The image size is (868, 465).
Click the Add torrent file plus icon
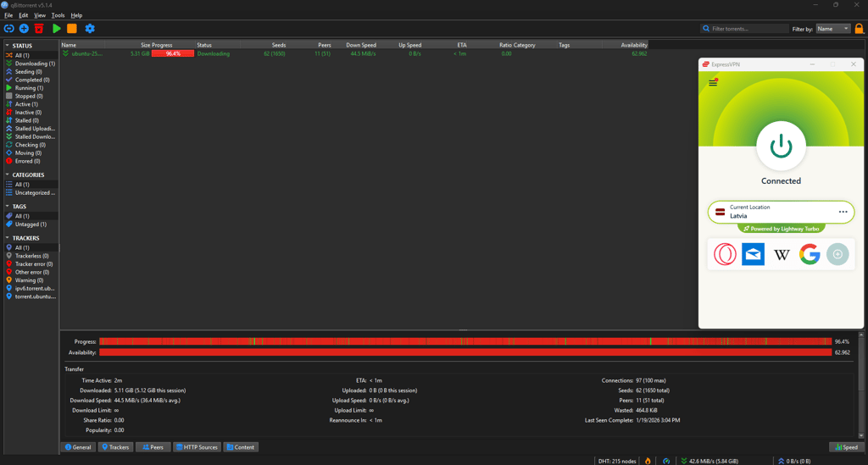[24, 28]
